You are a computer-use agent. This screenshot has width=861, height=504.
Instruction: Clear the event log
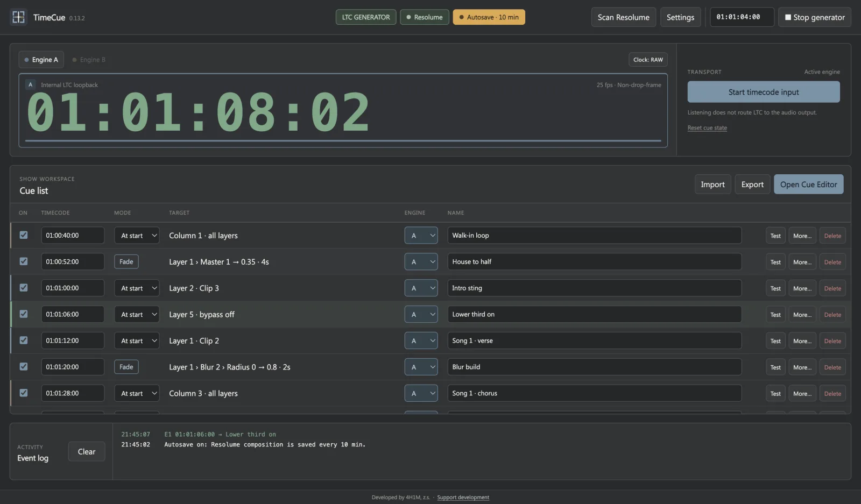pos(87,452)
